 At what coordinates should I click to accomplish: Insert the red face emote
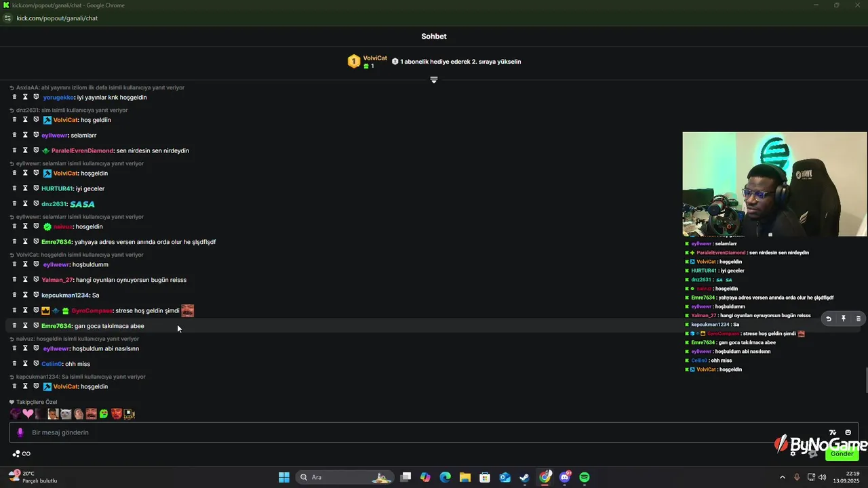click(x=117, y=413)
